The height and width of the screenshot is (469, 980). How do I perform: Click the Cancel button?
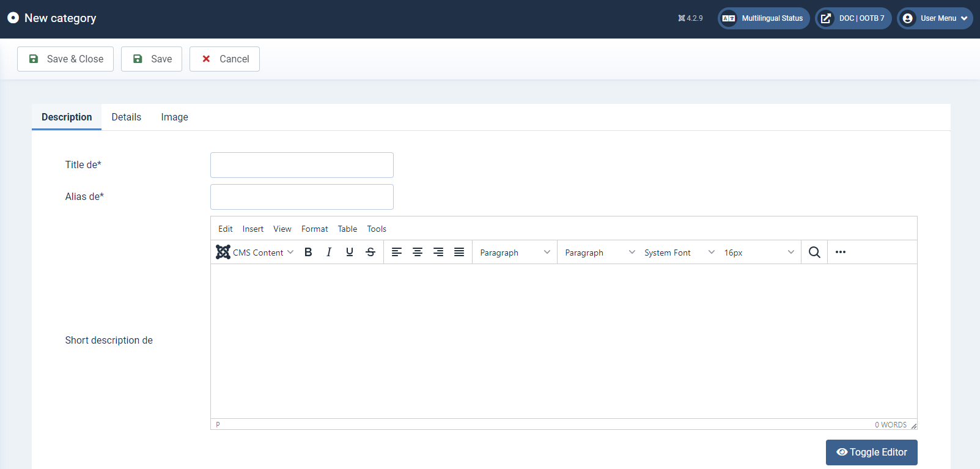224,59
